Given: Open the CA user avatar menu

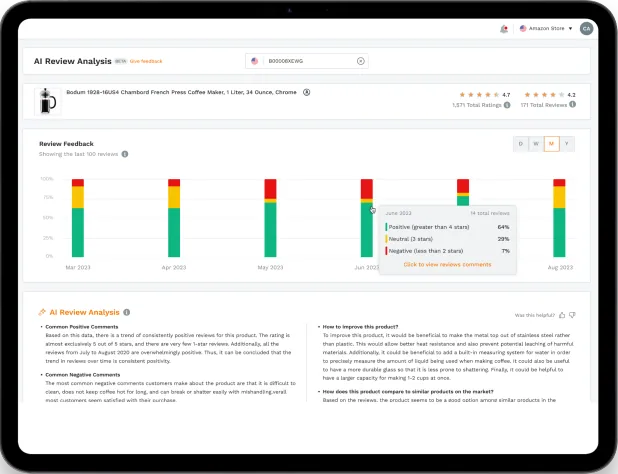Looking at the screenshot, I should point(586,28).
